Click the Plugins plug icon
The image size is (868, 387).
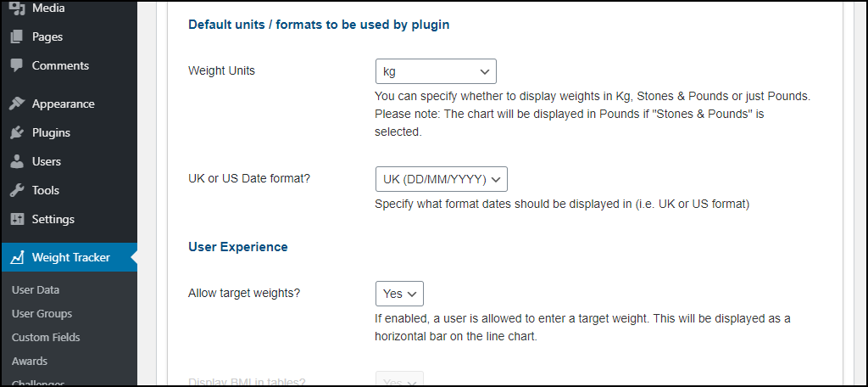pos(17,132)
